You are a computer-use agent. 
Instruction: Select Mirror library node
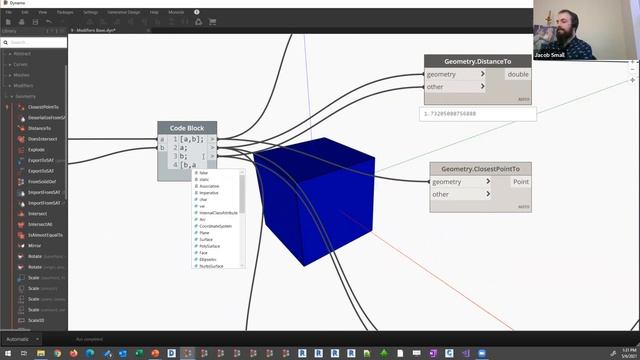[x=35, y=246]
